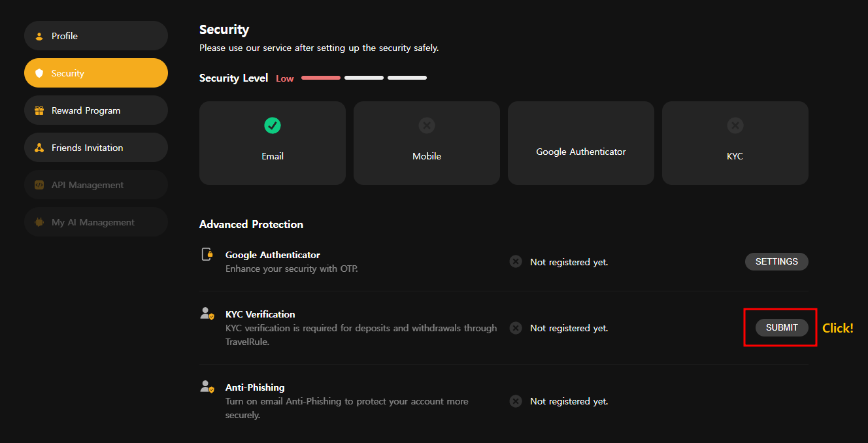This screenshot has width=868, height=443.
Task: Open Google Authenticator SETTINGS button
Action: (776, 261)
